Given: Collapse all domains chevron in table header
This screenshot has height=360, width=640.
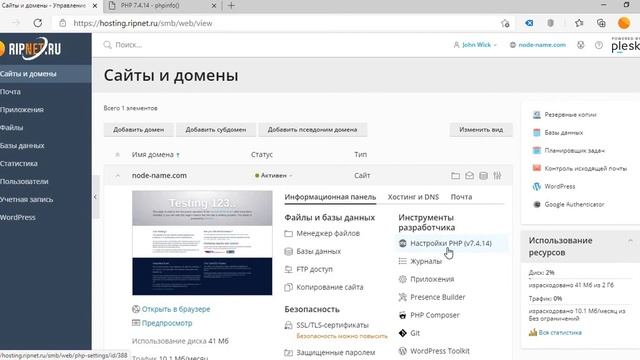Looking at the screenshot, I should click(118, 155).
